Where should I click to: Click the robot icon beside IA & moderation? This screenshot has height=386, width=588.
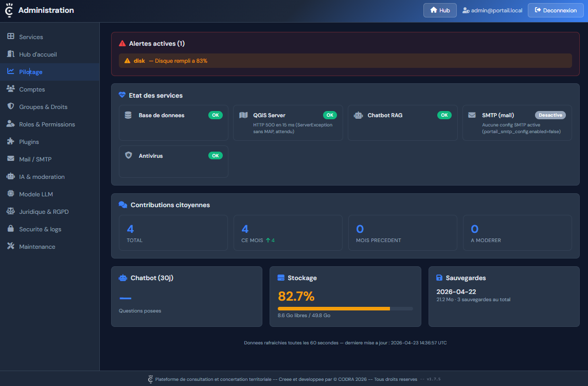(x=10, y=176)
